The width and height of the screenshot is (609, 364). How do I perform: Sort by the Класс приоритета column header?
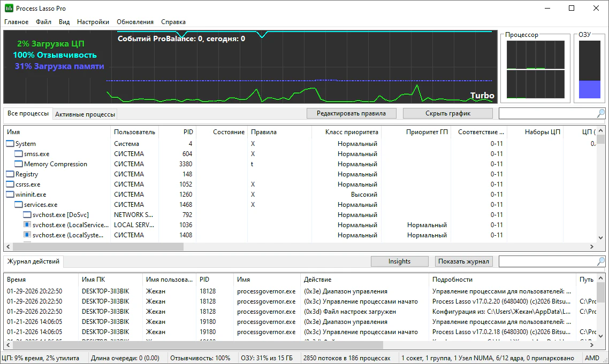pos(352,132)
